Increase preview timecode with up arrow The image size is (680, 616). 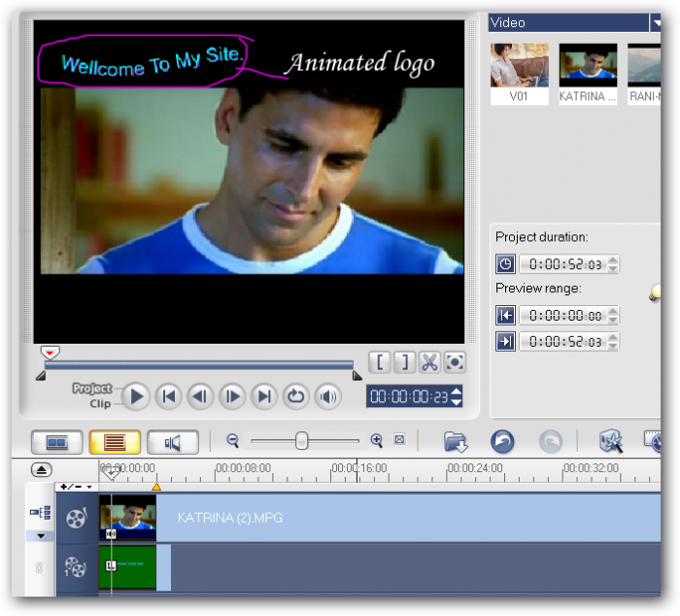tap(457, 392)
